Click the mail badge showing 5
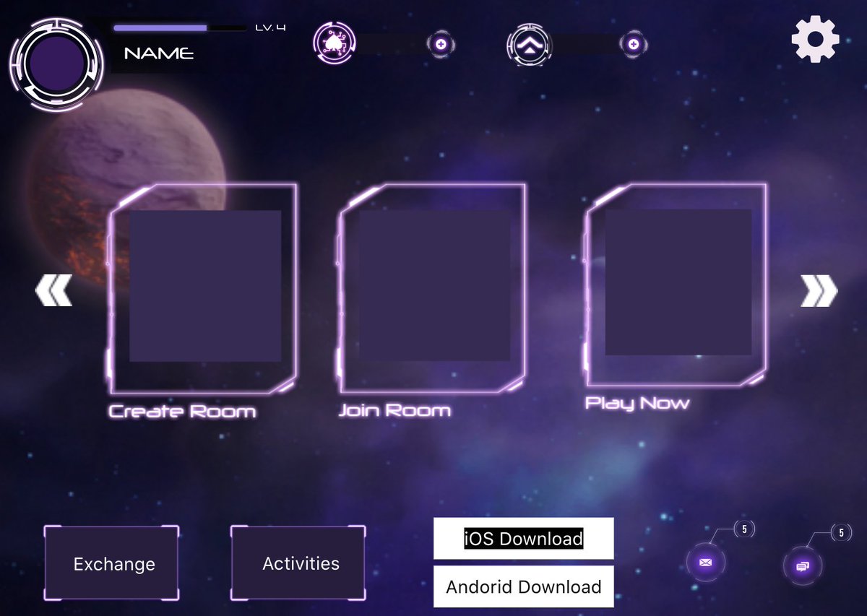This screenshot has width=867, height=616. click(x=744, y=529)
